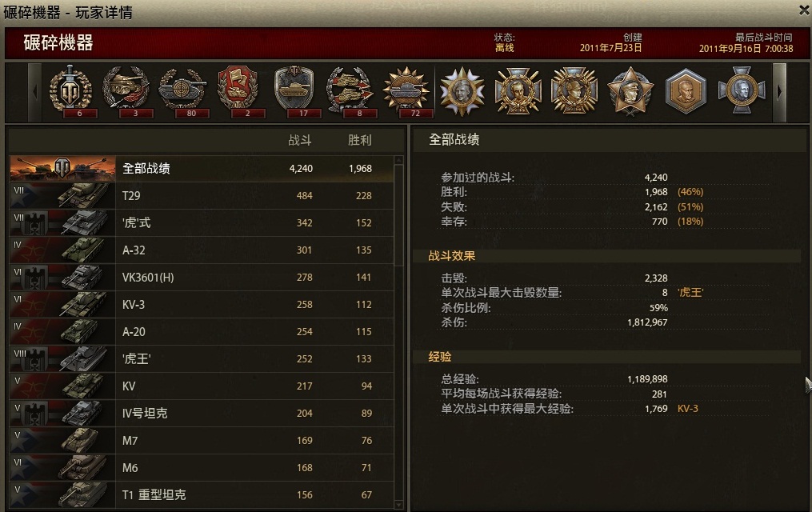Open the '虎王' tank statistics row
The width and height of the screenshot is (812, 512).
(x=202, y=358)
